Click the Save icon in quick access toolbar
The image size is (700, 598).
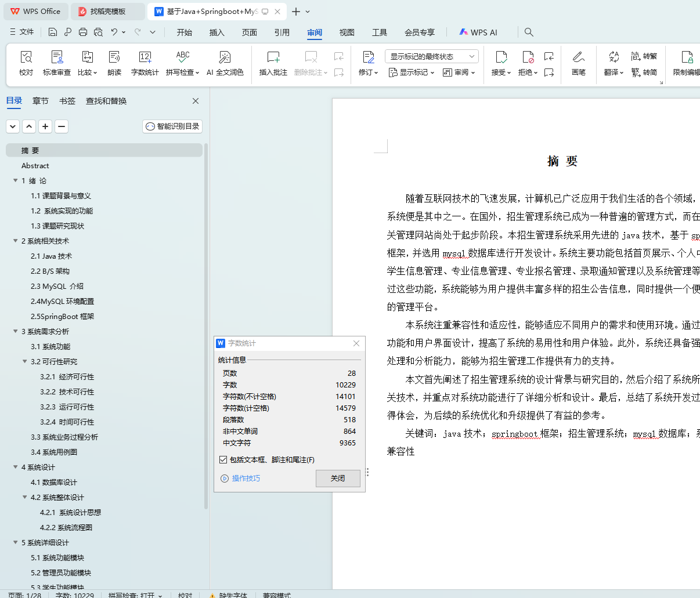(x=53, y=32)
